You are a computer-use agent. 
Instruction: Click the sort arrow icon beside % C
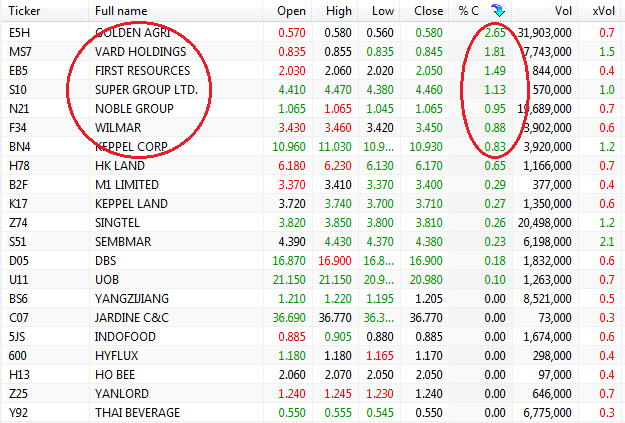pyautogui.click(x=498, y=11)
